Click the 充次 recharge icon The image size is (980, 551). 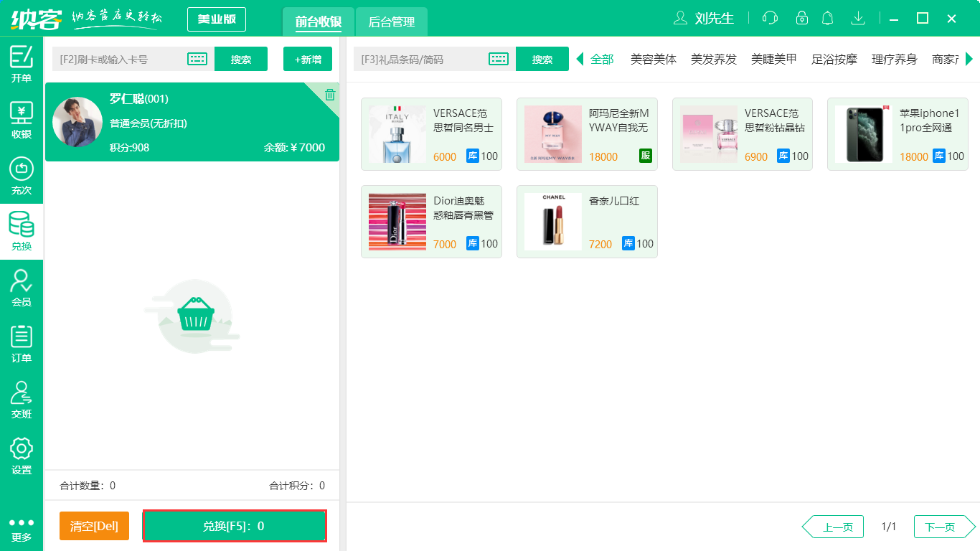(x=22, y=172)
